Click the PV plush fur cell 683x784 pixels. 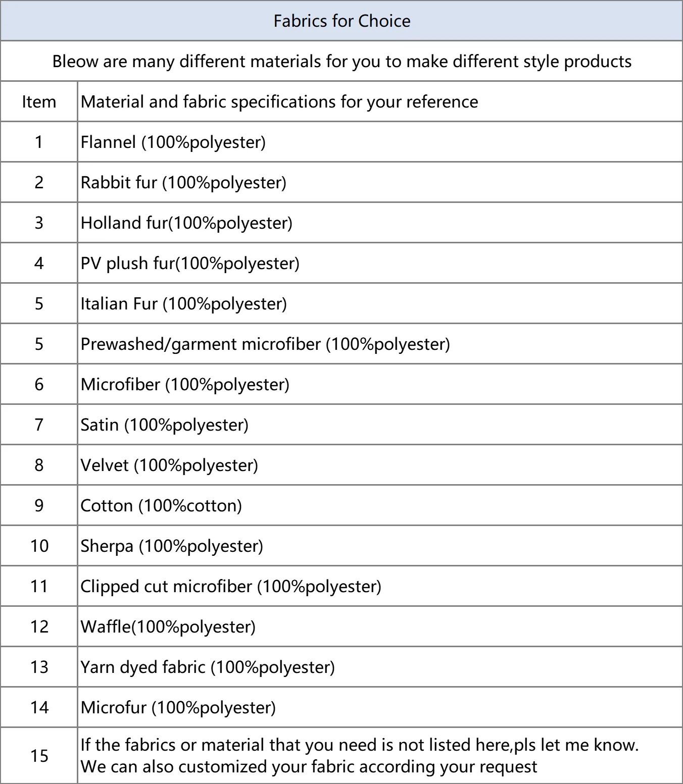(190, 263)
